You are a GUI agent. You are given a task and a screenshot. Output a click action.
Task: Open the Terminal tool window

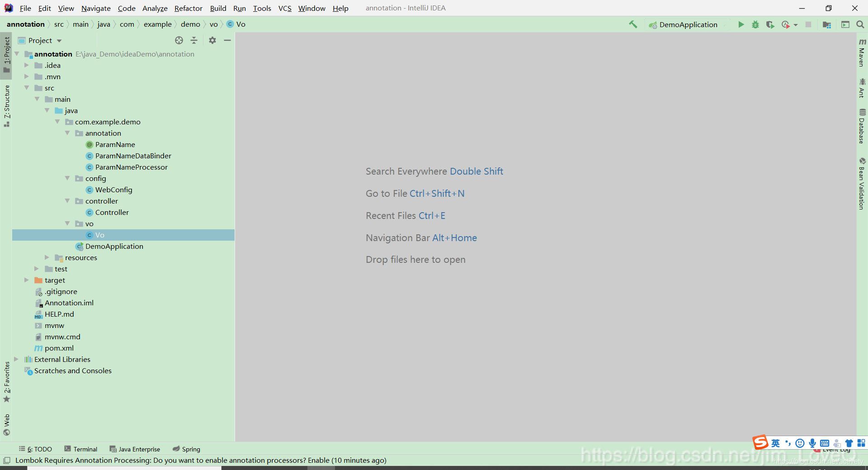click(x=81, y=449)
